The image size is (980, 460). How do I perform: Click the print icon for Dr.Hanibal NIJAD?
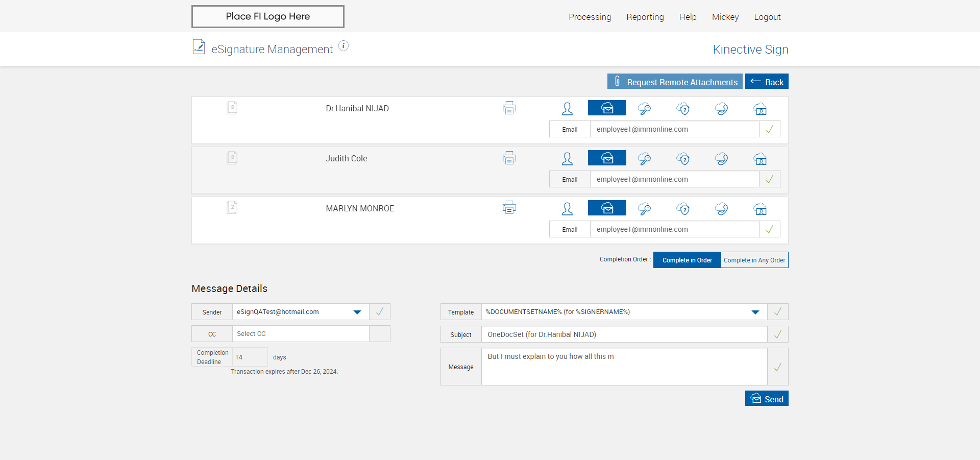(x=509, y=108)
